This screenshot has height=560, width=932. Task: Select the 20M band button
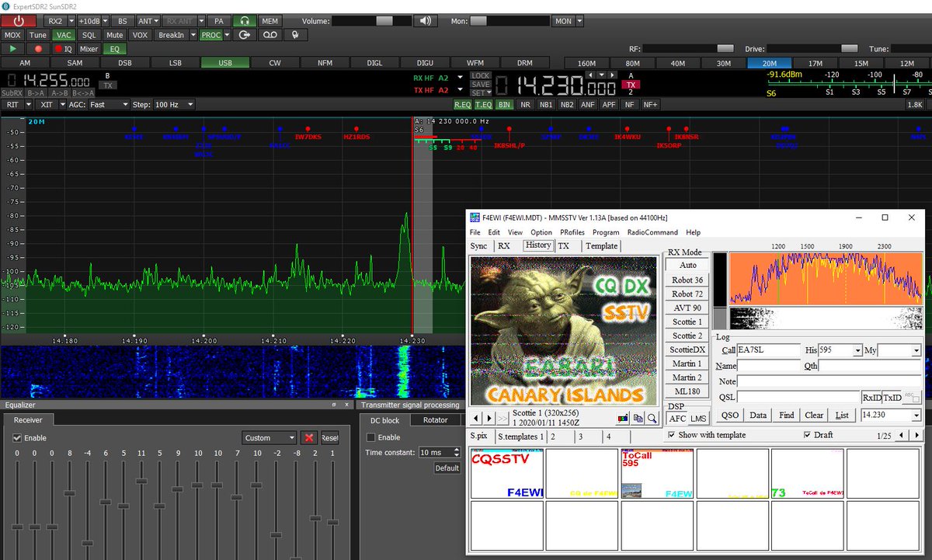click(x=770, y=63)
